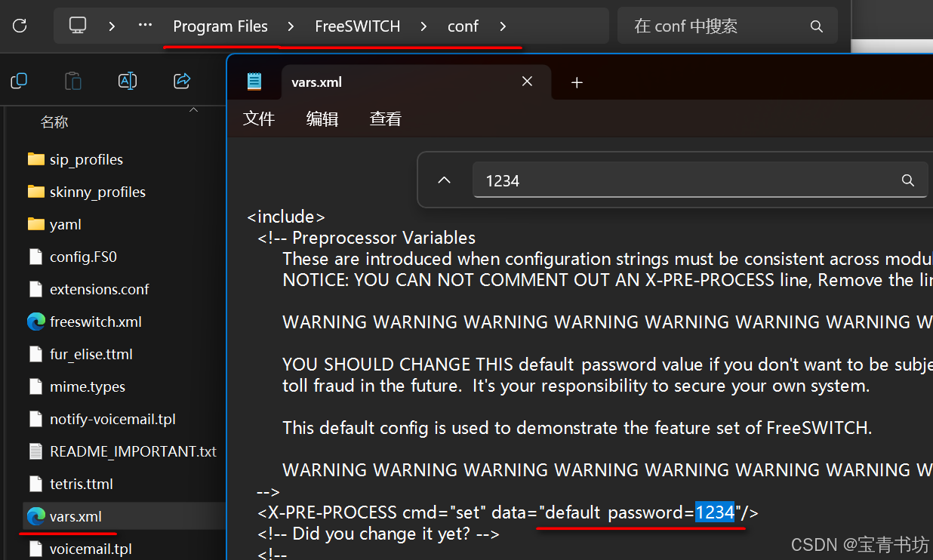Click the Copy icon in the Explorer toolbar

click(19, 81)
